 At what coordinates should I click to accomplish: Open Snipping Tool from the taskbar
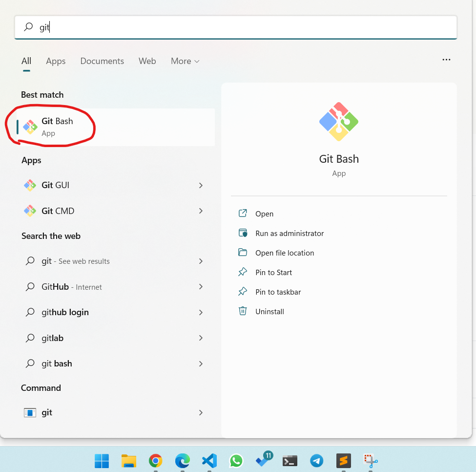coord(371,461)
